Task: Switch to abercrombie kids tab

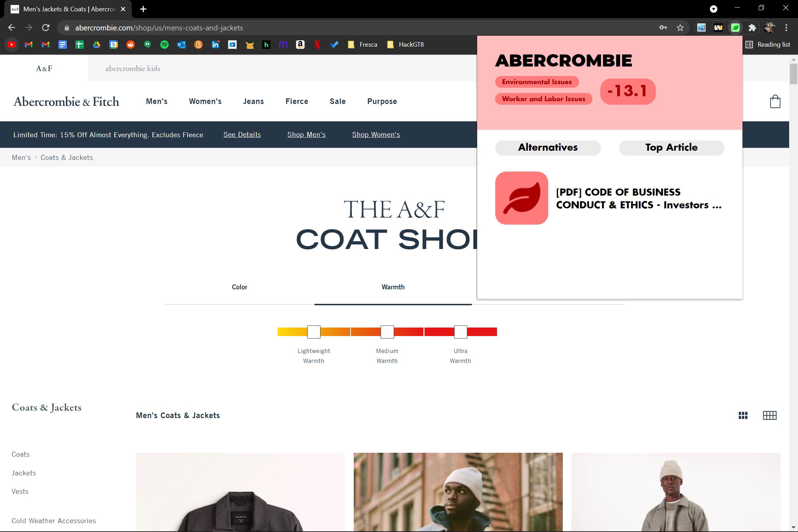Action: pyautogui.click(x=133, y=69)
